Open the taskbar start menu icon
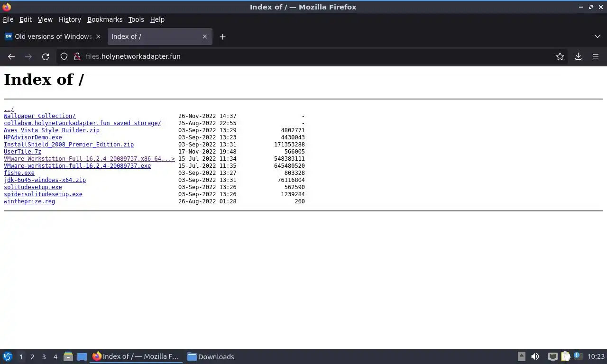 click(x=8, y=356)
